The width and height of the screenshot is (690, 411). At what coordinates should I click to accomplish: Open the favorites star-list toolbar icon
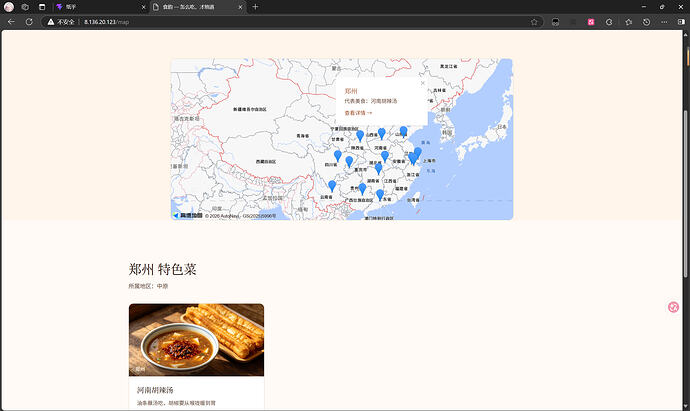628,22
